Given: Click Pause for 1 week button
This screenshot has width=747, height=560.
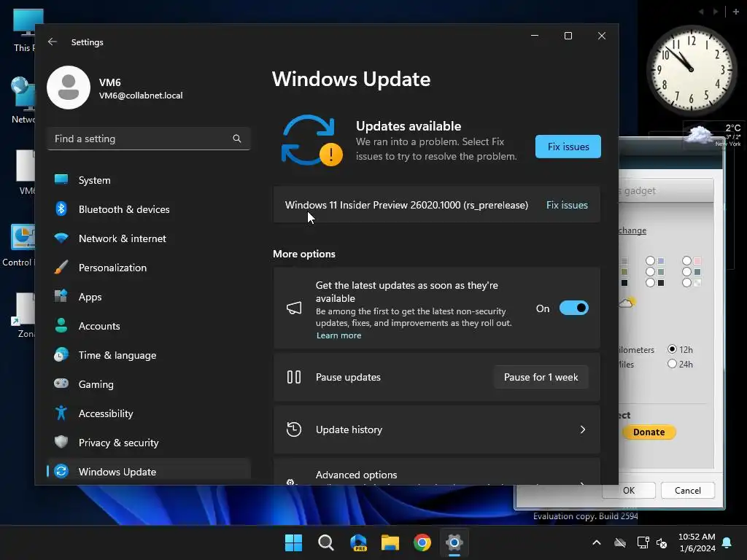Looking at the screenshot, I should pyautogui.click(x=541, y=377).
